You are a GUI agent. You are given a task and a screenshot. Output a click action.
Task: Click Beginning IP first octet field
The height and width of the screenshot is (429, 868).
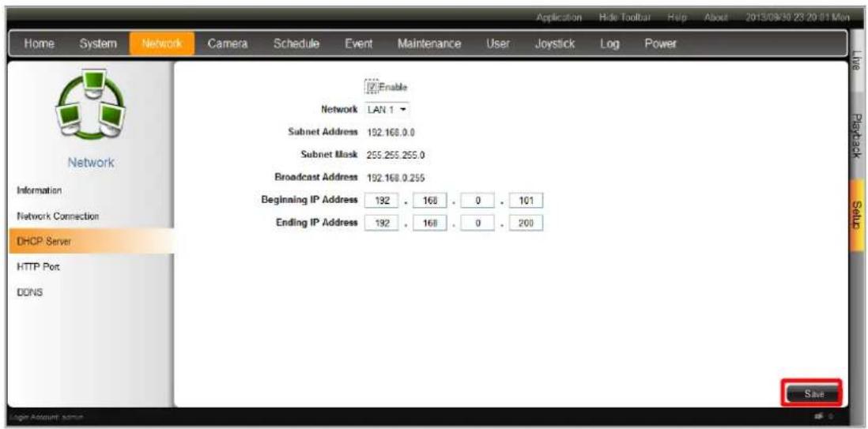coord(379,201)
